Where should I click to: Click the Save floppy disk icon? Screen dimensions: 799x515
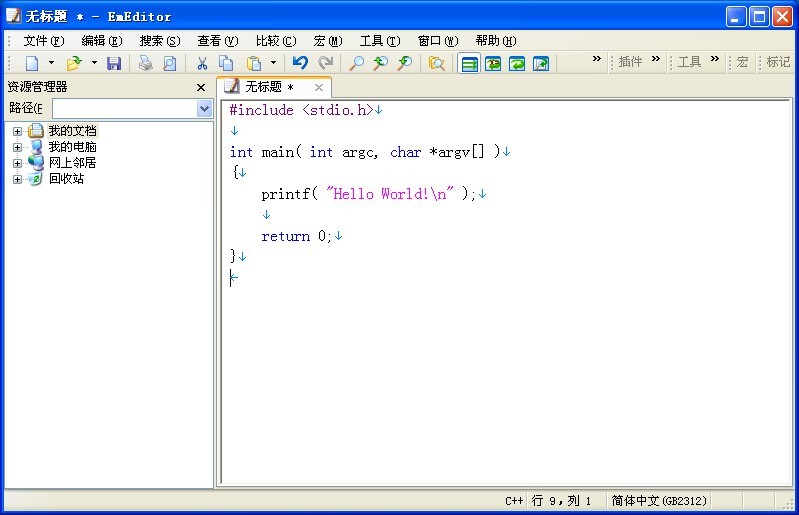click(114, 63)
